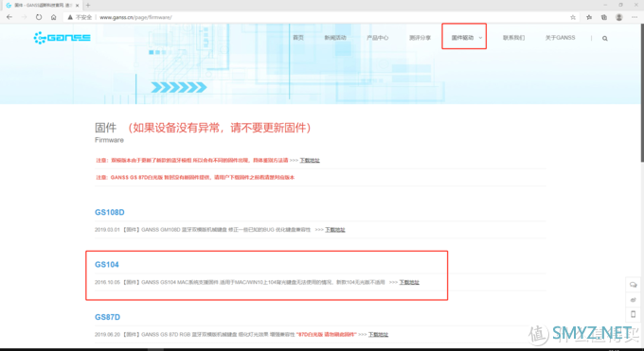Open 固件驱动 navigation item

(462, 38)
